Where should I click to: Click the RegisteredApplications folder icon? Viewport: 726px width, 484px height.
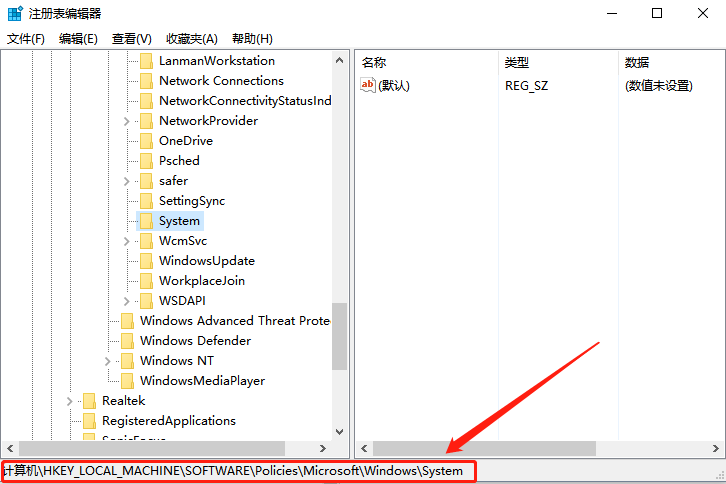click(x=89, y=421)
